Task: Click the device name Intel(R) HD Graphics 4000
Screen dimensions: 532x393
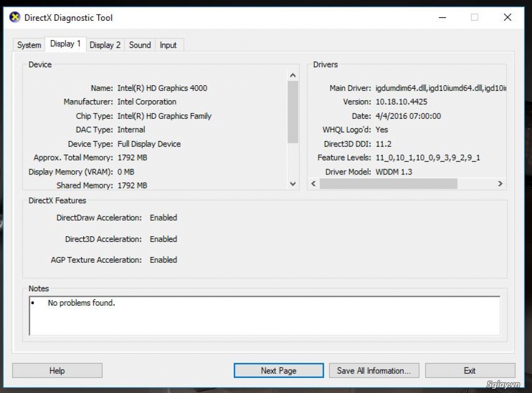Action: pyautogui.click(x=162, y=88)
